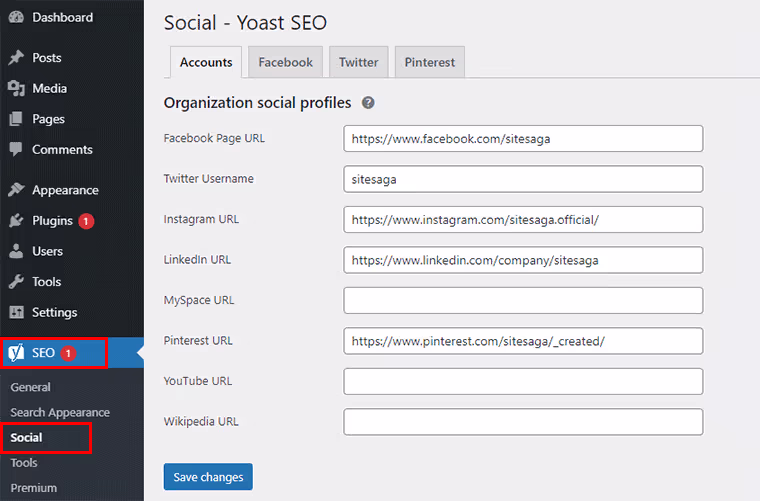Click the LinkedIn URL label
Viewport: 760px width, 501px height.
[197, 259]
